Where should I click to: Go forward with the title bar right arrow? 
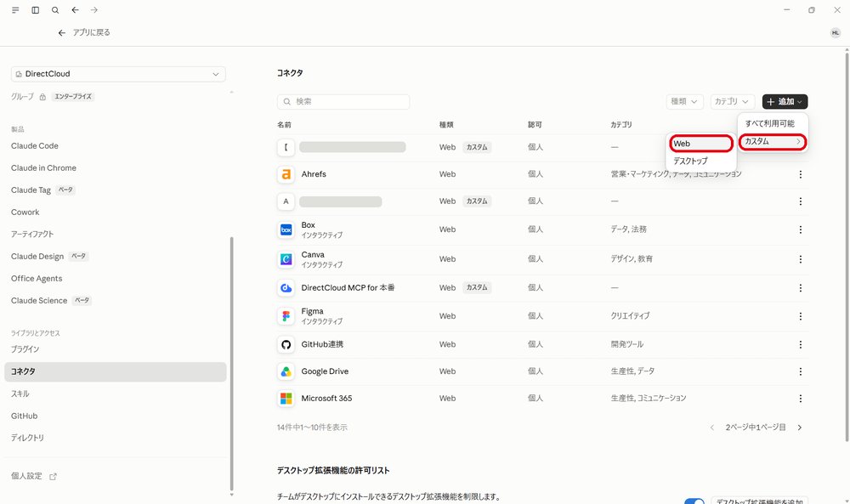(x=94, y=10)
